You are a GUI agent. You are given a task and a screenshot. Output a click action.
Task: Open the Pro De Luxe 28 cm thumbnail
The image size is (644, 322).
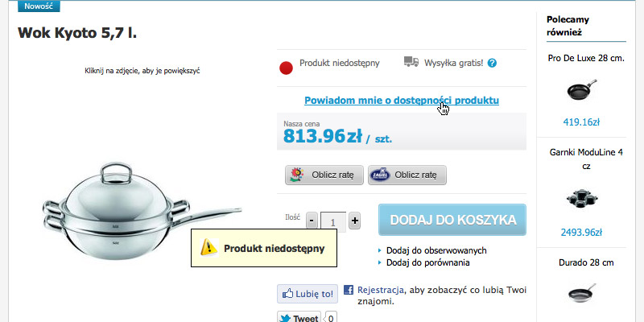[582, 90]
